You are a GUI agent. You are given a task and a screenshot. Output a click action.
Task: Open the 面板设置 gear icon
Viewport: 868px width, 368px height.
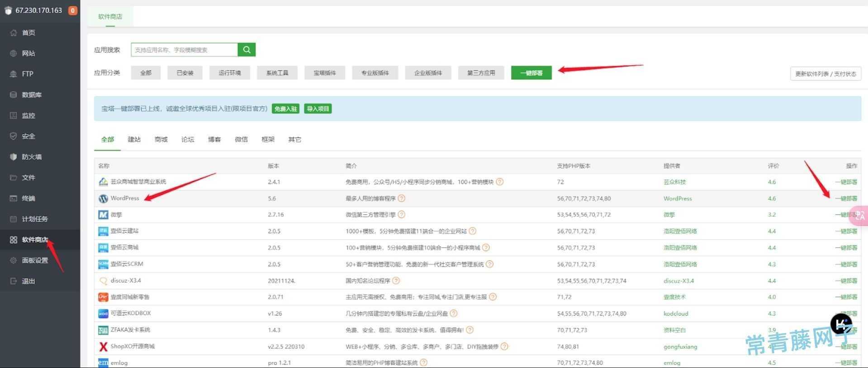pyautogui.click(x=14, y=260)
